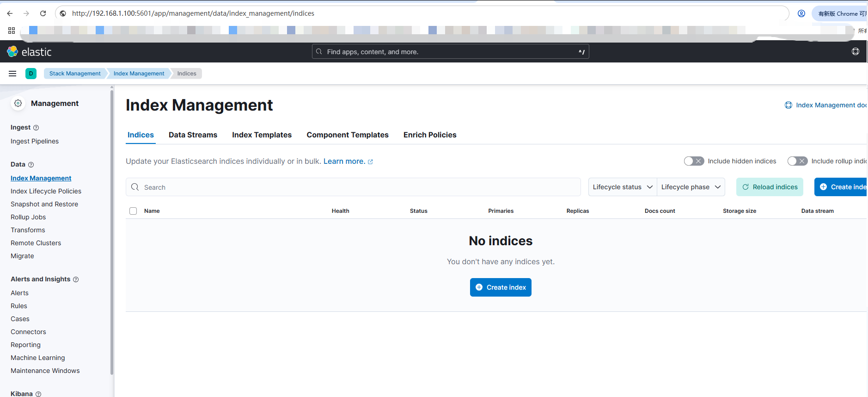Screen dimensions: 868x397
Task: Open Machine Learning in sidebar
Action: click(x=38, y=358)
